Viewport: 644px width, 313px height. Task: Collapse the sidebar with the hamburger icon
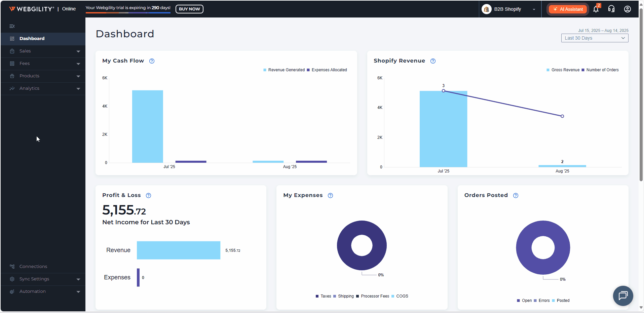click(12, 26)
